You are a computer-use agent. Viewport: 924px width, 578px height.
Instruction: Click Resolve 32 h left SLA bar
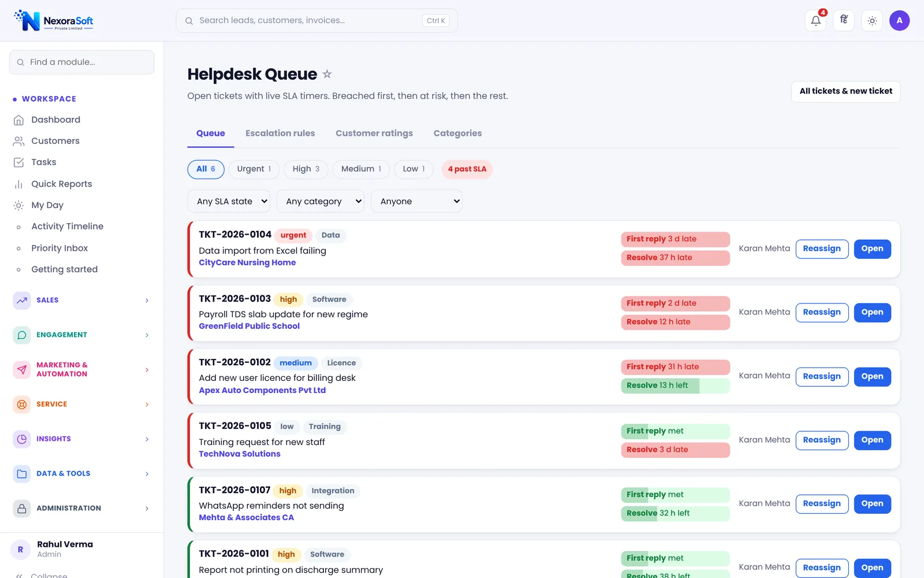click(676, 513)
